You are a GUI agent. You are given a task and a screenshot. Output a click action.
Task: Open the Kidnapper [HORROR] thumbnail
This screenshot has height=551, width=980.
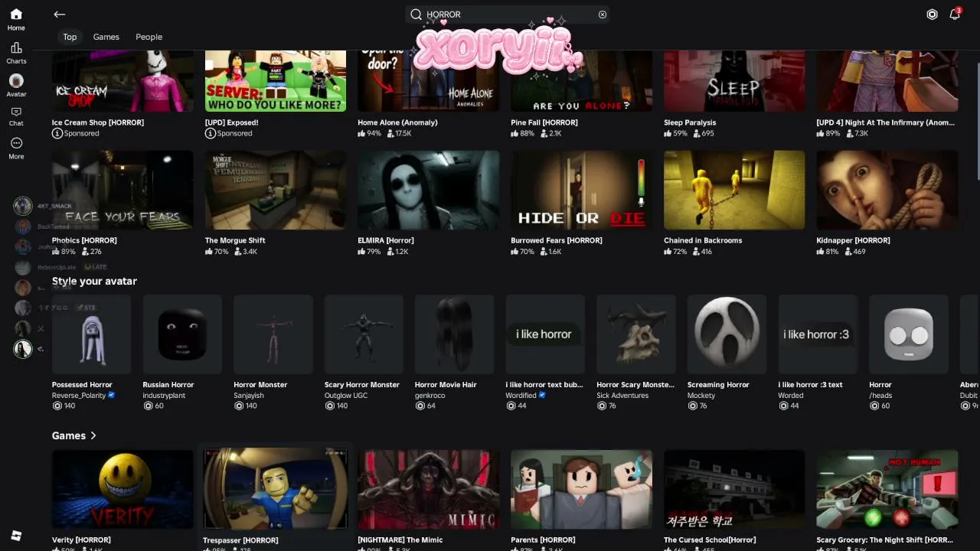pos(887,190)
